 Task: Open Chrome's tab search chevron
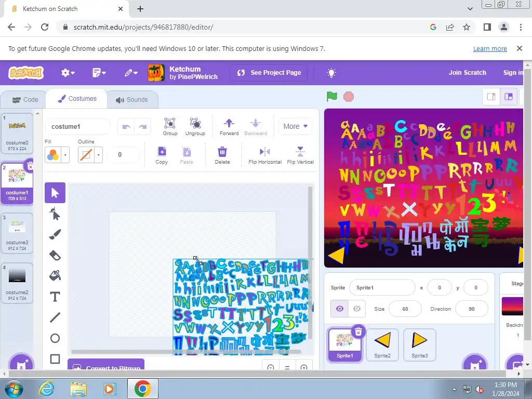coord(470,9)
